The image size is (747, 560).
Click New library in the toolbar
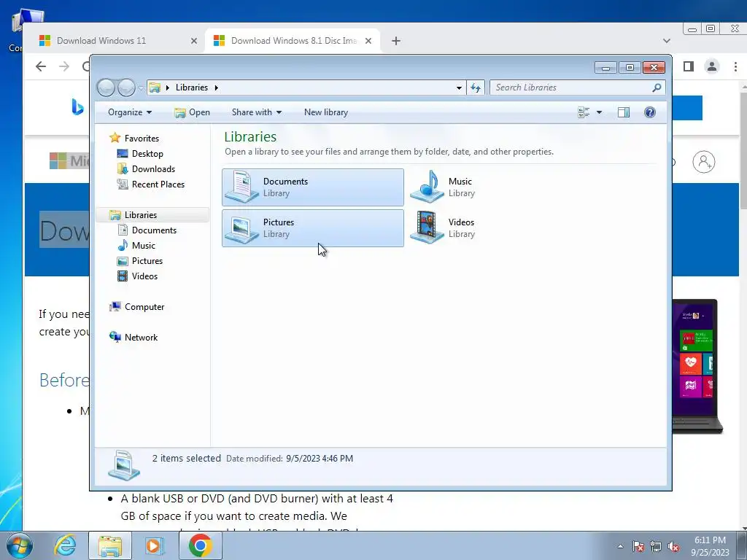pos(326,112)
